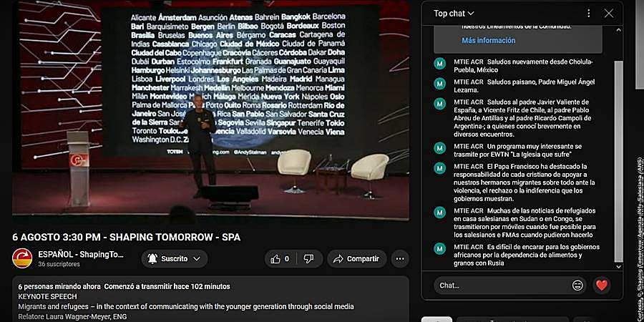Send a heart reaction in chat
Screen dimensions: 644x322
click(602, 285)
